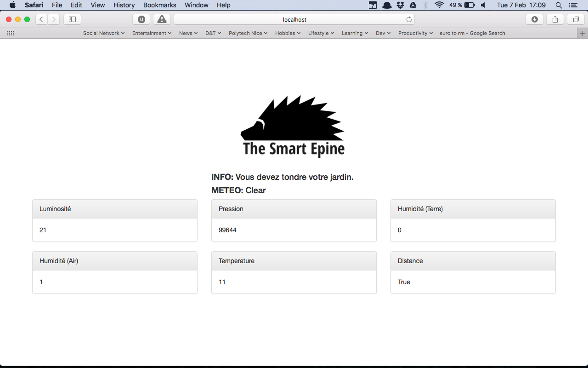Toggle the Safari sidebar icon
Screen dimensions: 588x368
pyautogui.click(x=72, y=19)
